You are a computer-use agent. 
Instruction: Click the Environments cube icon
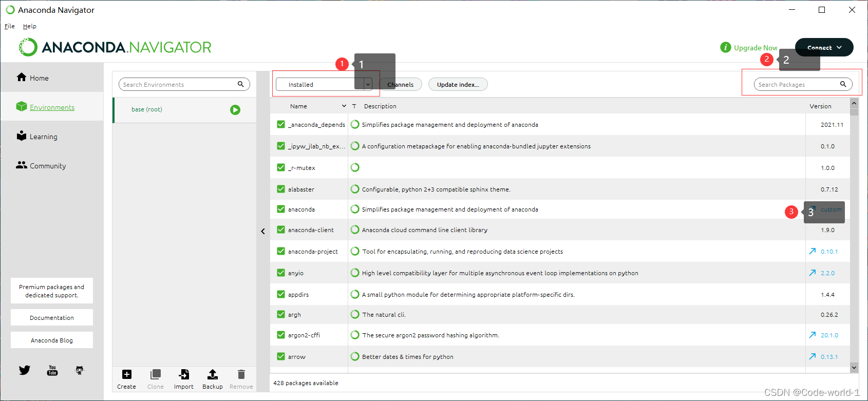(x=22, y=106)
